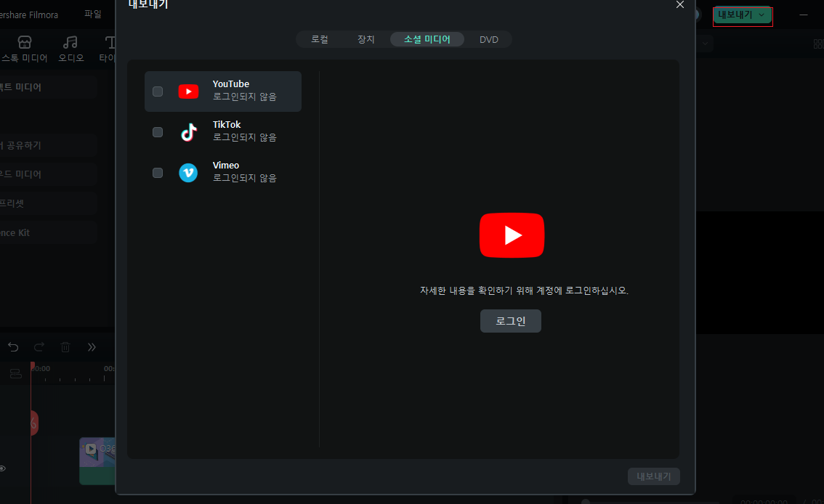Click the 로그인 button
Image resolution: width=824 pixels, height=504 pixels.
point(511,321)
